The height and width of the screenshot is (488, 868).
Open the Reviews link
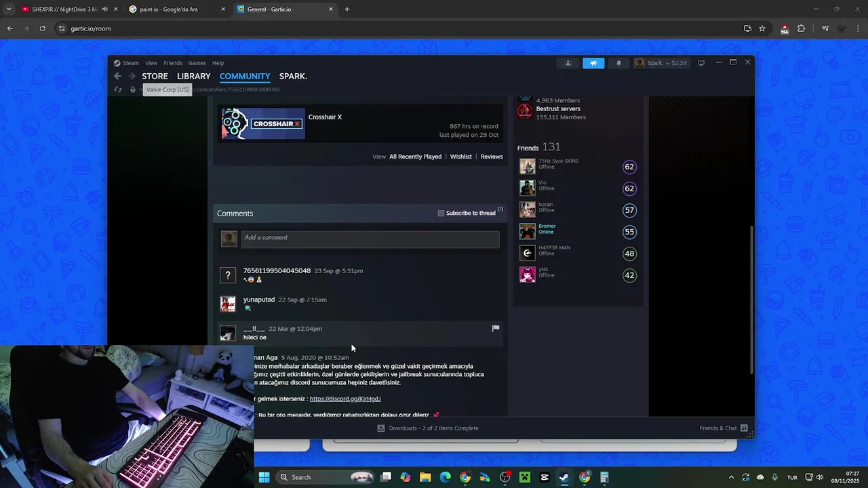[492, 157]
